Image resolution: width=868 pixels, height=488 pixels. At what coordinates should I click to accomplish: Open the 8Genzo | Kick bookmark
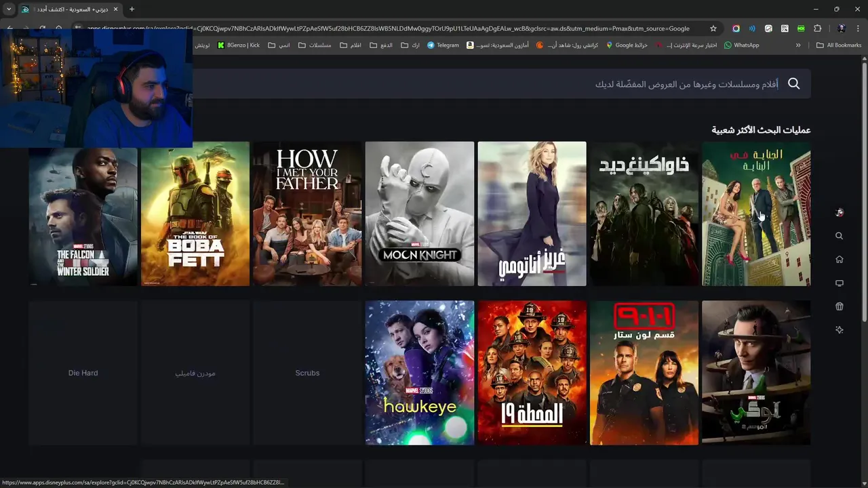pyautogui.click(x=239, y=45)
